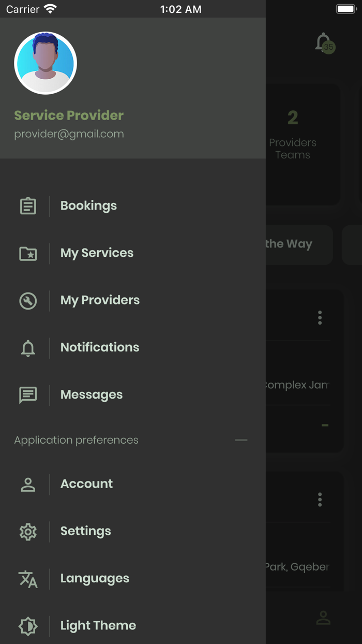Click the Languages translation icon
Screen dimensions: 362x644
point(27,578)
